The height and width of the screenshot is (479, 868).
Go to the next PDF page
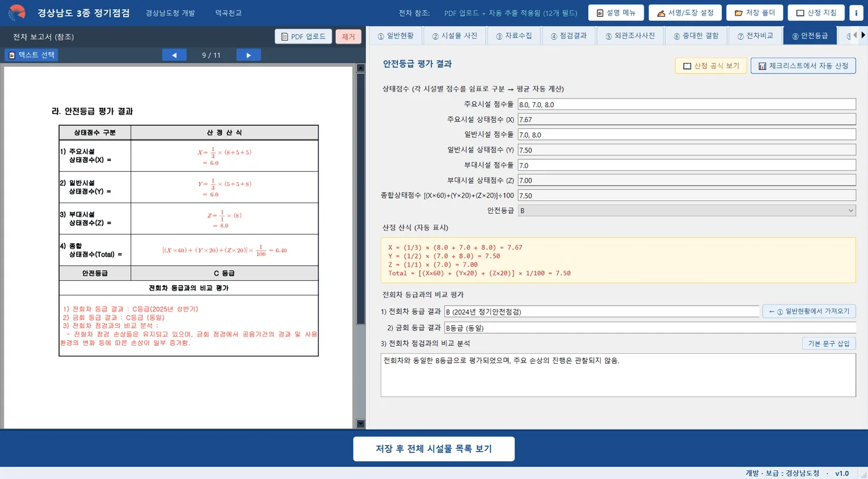[249, 55]
